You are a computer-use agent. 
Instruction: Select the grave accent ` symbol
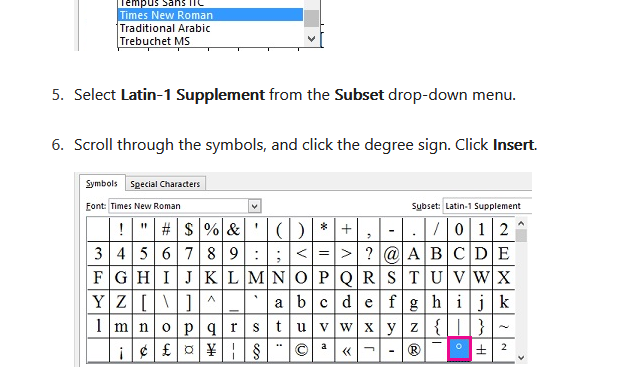pos(256,302)
